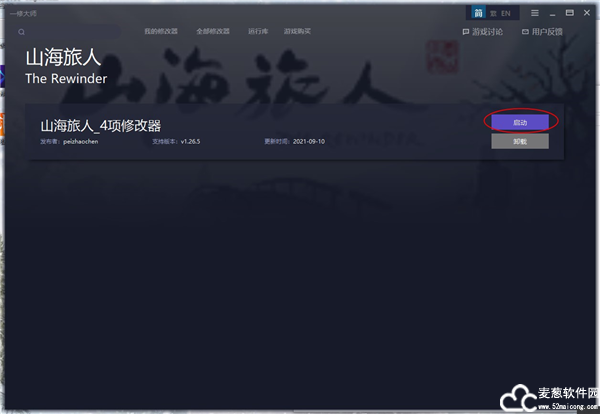
Task: Close the application window
Action: tap(585, 13)
